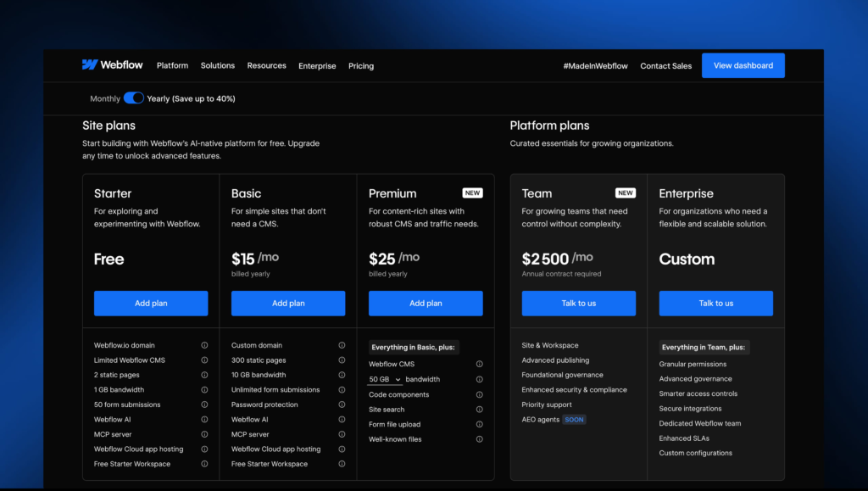Click Enhanced SLAs text
Screen dimensions: 868x491
(684, 438)
